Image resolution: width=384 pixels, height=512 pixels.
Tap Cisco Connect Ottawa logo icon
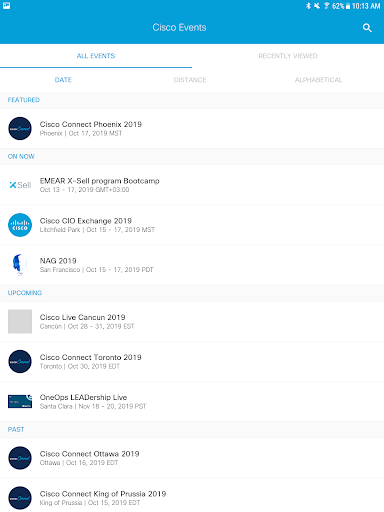click(x=20, y=458)
